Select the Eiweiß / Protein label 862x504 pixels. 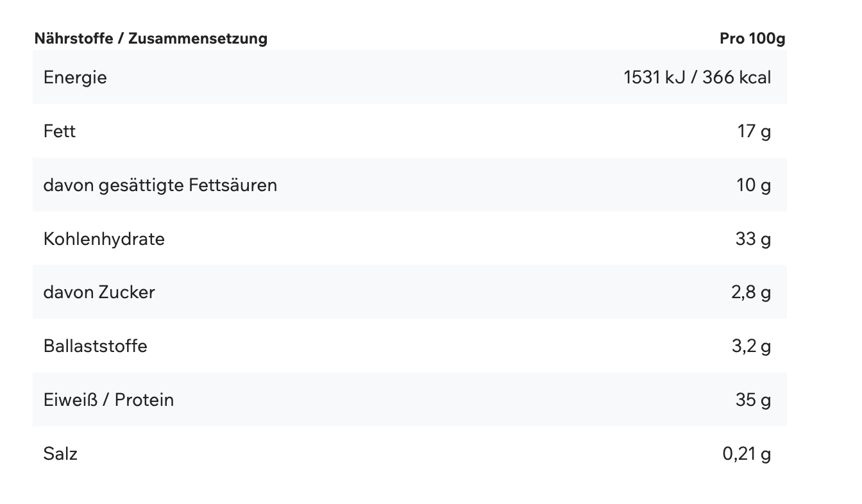(x=108, y=400)
